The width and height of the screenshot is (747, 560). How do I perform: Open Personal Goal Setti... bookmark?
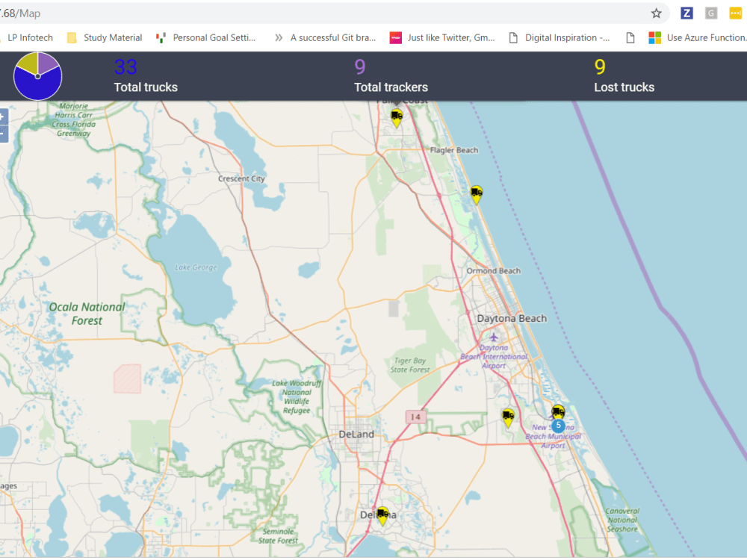[206, 37]
